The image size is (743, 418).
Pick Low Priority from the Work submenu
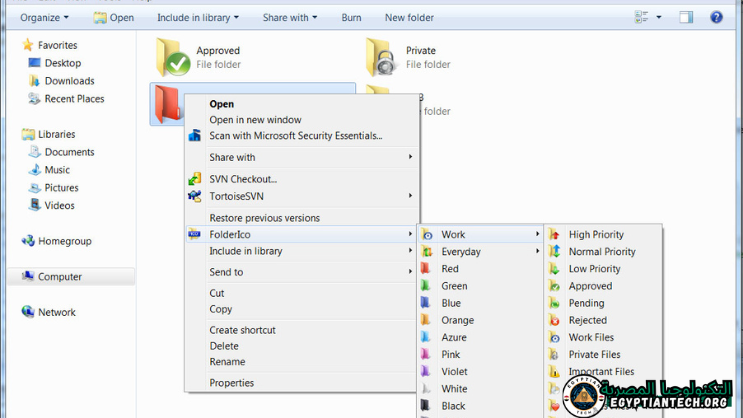point(594,269)
